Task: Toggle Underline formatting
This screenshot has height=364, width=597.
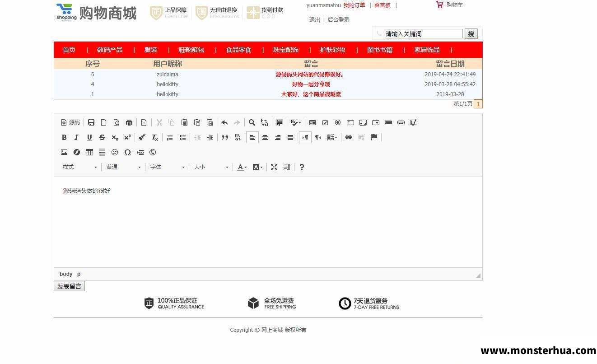Action: (89, 137)
